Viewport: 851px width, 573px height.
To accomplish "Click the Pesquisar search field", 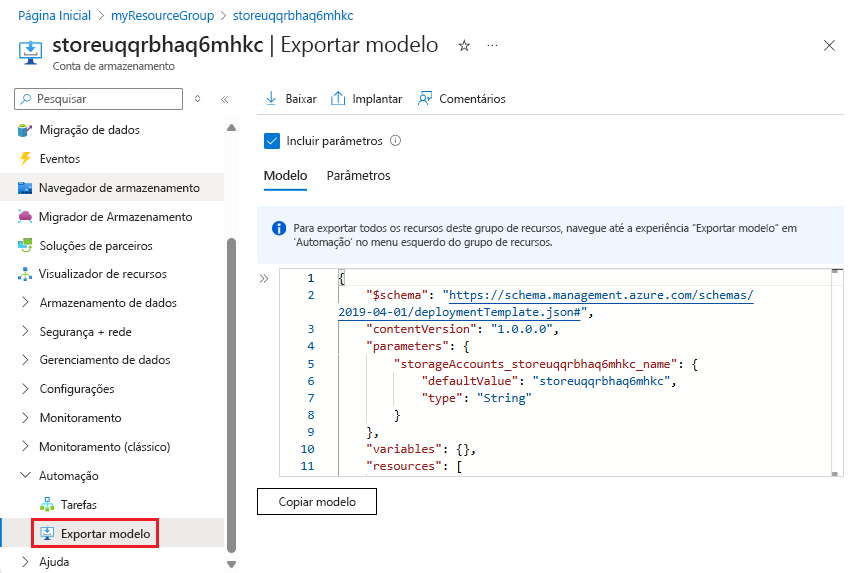I will tap(98, 99).
